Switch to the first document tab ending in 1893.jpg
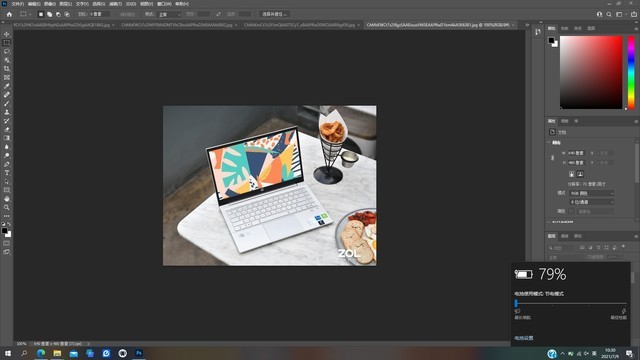 pos(61,25)
